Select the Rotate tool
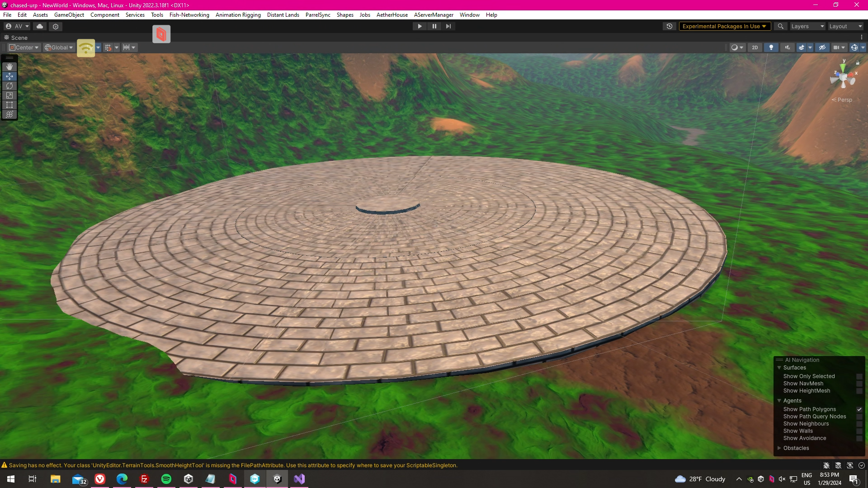868x488 pixels. [x=9, y=86]
